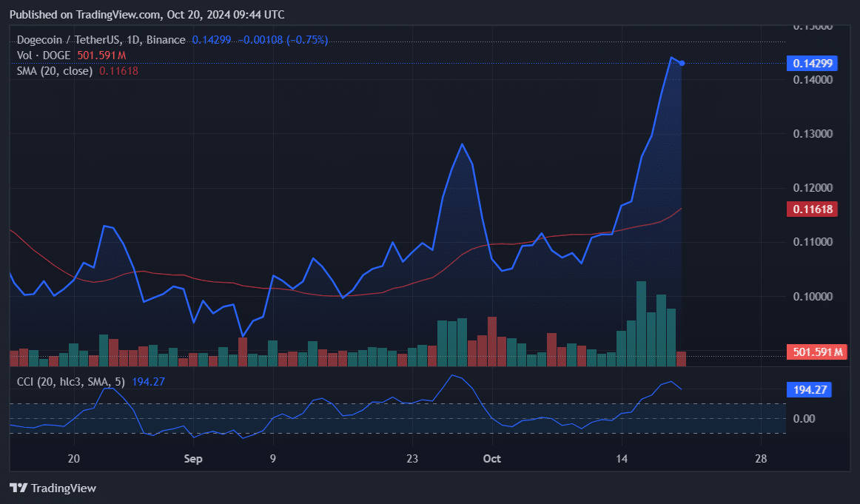Screen dimensions: 860x504
Task: Select the red 0.11618 SMA price tag
Action: pyautogui.click(x=813, y=209)
